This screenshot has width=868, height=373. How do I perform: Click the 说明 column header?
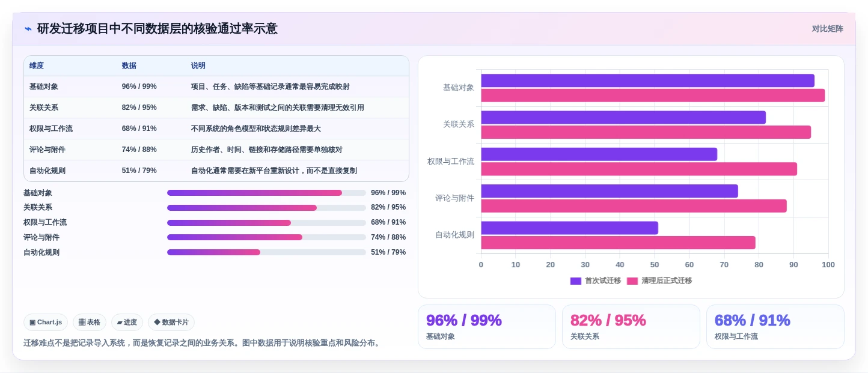[x=198, y=65]
